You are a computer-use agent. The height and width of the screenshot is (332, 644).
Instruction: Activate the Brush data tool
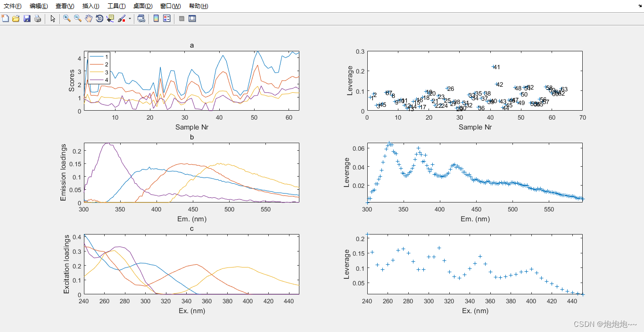point(122,18)
